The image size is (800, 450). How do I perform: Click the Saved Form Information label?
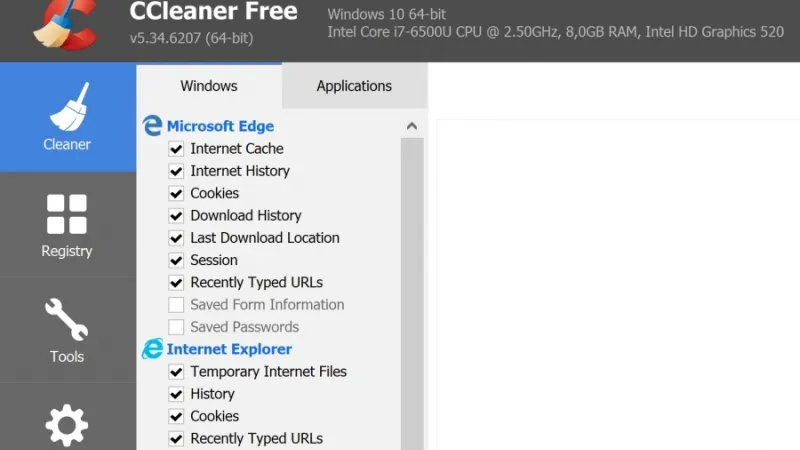point(267,305)
